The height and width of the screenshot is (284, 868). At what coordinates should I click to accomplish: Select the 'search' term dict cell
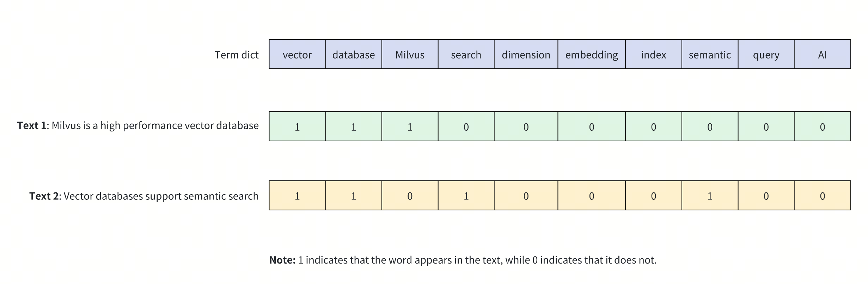[466, 55]
